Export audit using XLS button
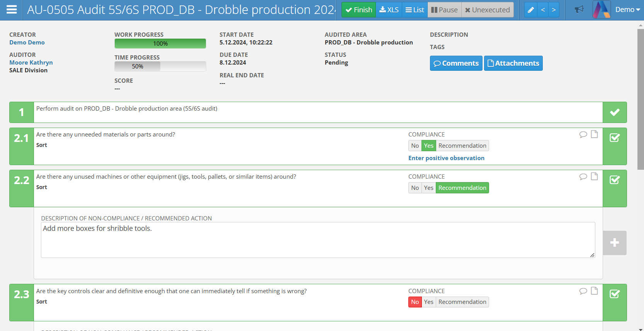Image resolution: width=644 pixels, height=331 pixels. tap(389, 10)
